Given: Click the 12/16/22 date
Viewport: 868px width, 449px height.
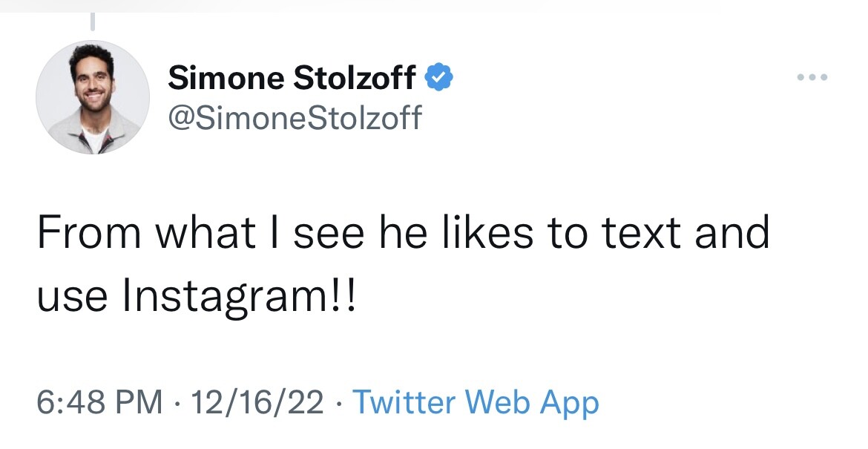Looking at the screenshot, I should tap(257, 402).
